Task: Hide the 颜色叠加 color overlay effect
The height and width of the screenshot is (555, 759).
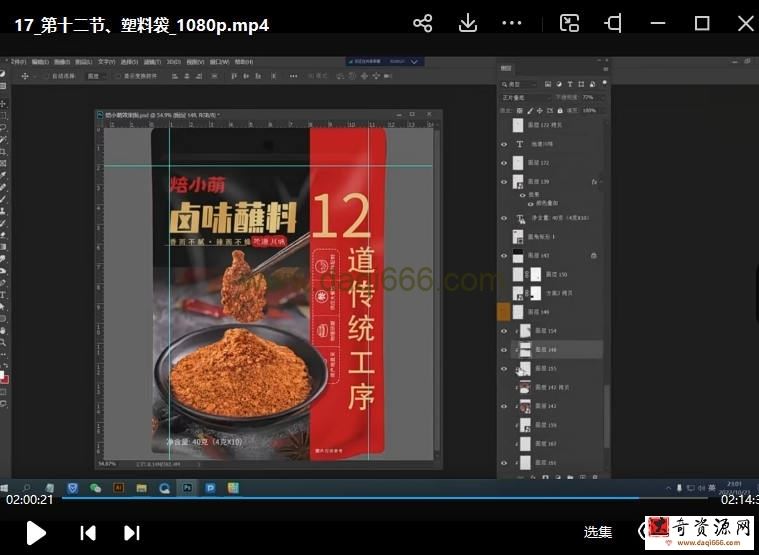Action: click(531, 204)
